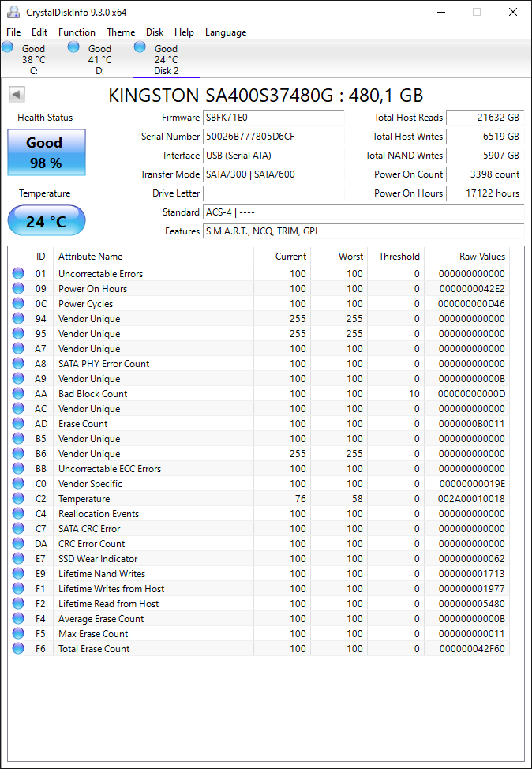The height and width of the screenshot is (769, 532).
Task: Click status orb for Total Erase Count
Action: [x=18, y=648]
